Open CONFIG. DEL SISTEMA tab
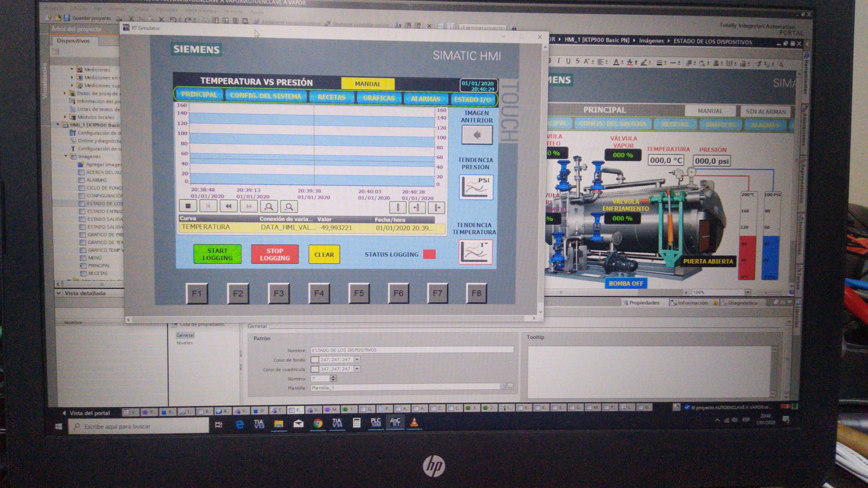 click(266, 96)
